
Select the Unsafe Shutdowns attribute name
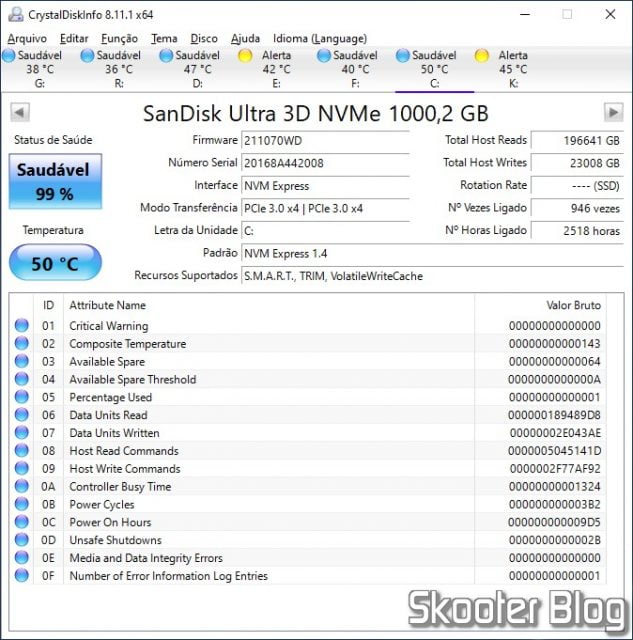115,540
